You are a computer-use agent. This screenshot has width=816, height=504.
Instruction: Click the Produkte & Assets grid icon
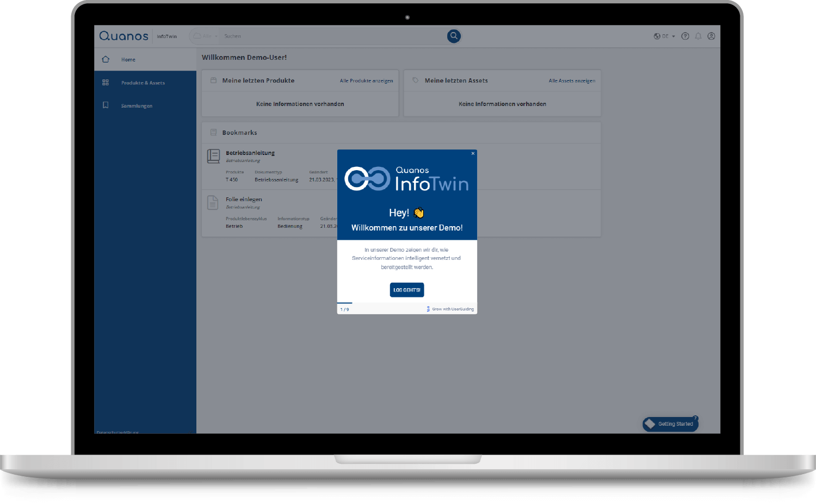(x=106, y=83)
